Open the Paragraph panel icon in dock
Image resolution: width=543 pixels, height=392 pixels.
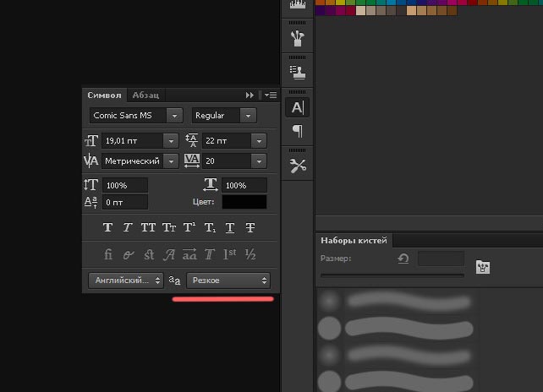tap(298, 131)
